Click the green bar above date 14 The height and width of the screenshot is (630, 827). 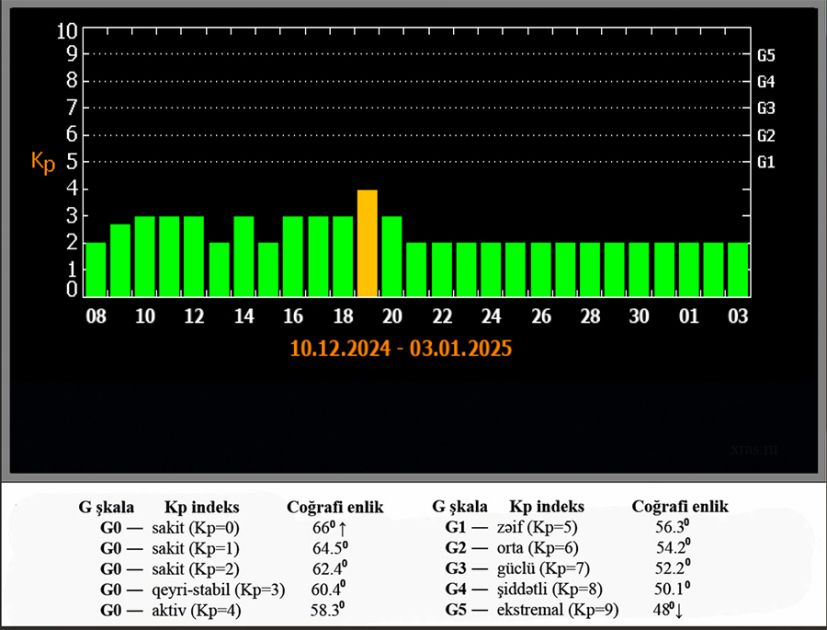point(244,256)
